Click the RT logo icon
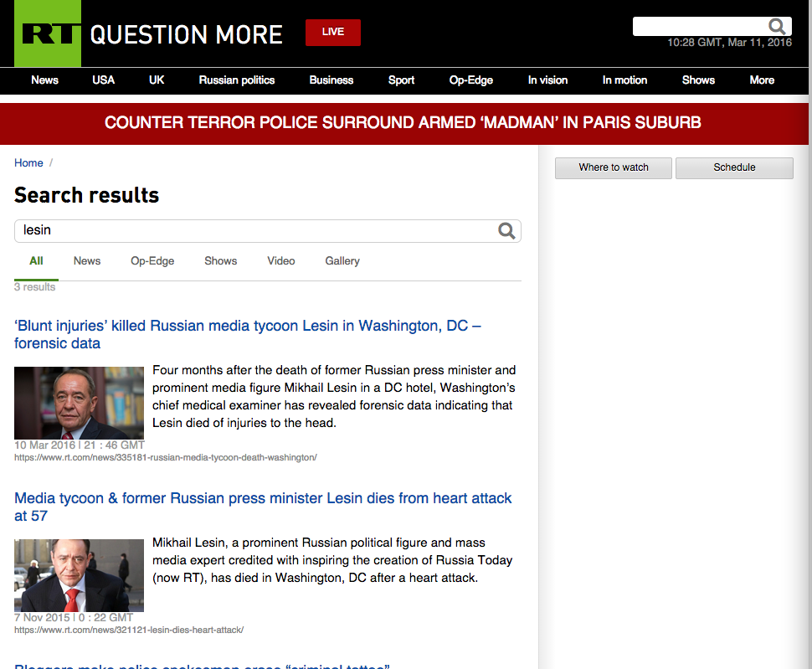The image size is (812, 669). coord(48,33)
